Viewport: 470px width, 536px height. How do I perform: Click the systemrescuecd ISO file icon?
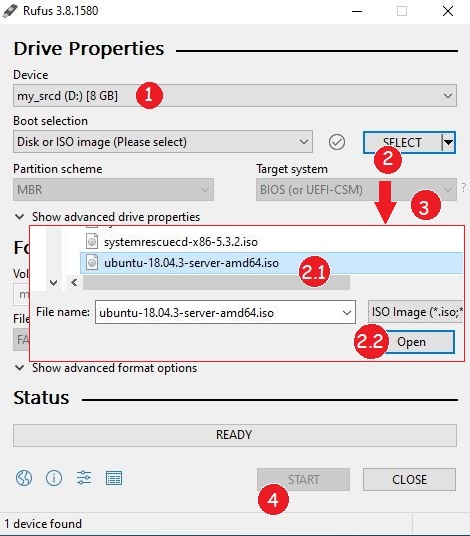pyautogui.click(x=92, y=241)
